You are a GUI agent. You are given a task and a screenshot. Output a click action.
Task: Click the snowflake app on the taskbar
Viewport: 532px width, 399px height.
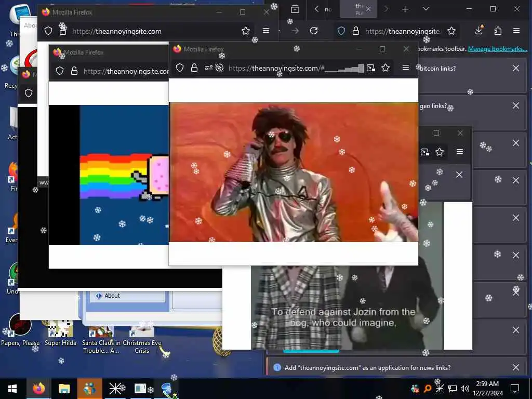tap(115, 389)
